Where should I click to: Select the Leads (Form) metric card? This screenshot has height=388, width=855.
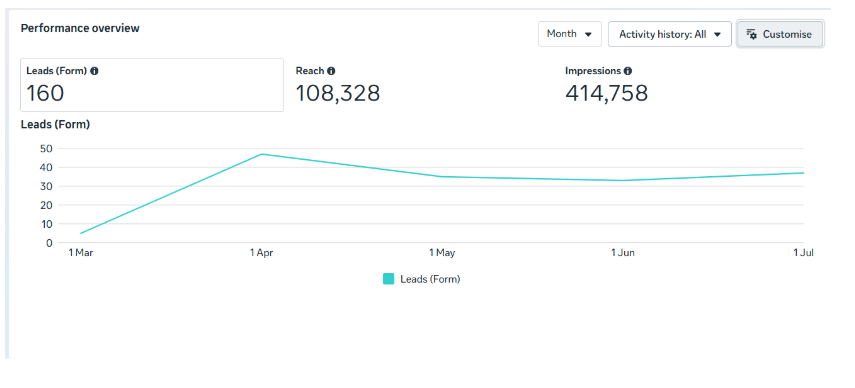click(152, 85)
